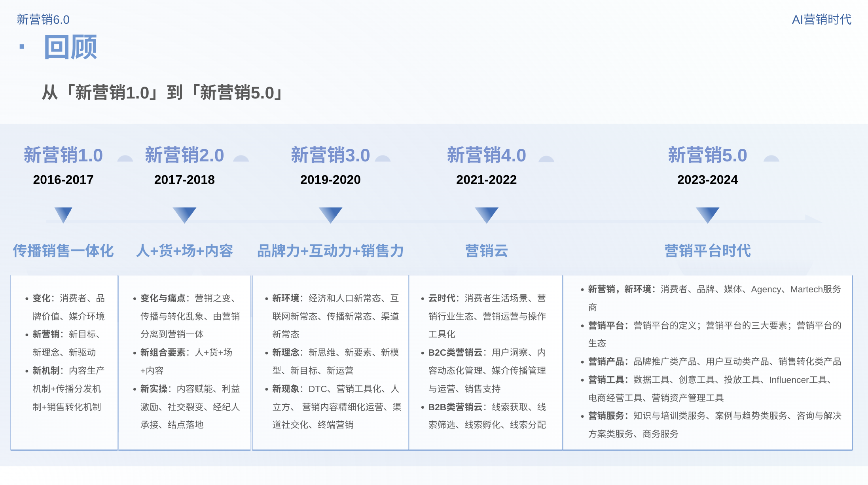This screenshot has width=868, height=485.
Task: Click the 品牌力+互动力+销售力 subtitle
Action: tap(330, 251)
